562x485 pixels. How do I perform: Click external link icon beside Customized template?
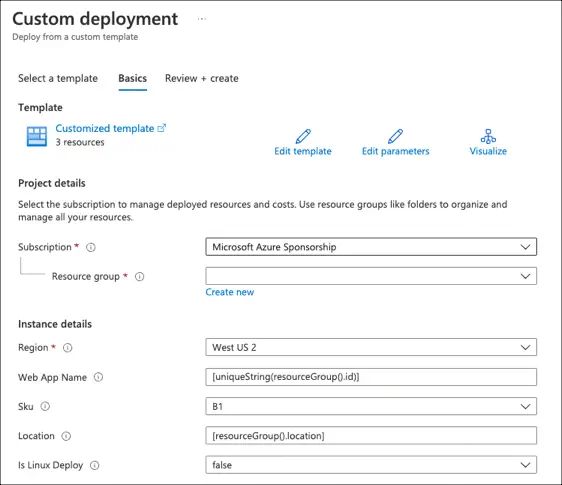[162, 128]
